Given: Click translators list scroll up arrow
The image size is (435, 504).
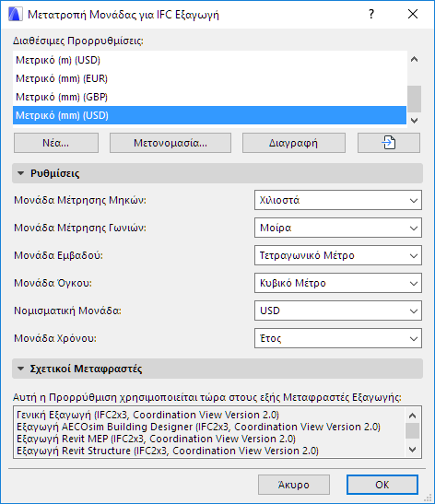Looking at the screenshot, I should coord(412,416).
